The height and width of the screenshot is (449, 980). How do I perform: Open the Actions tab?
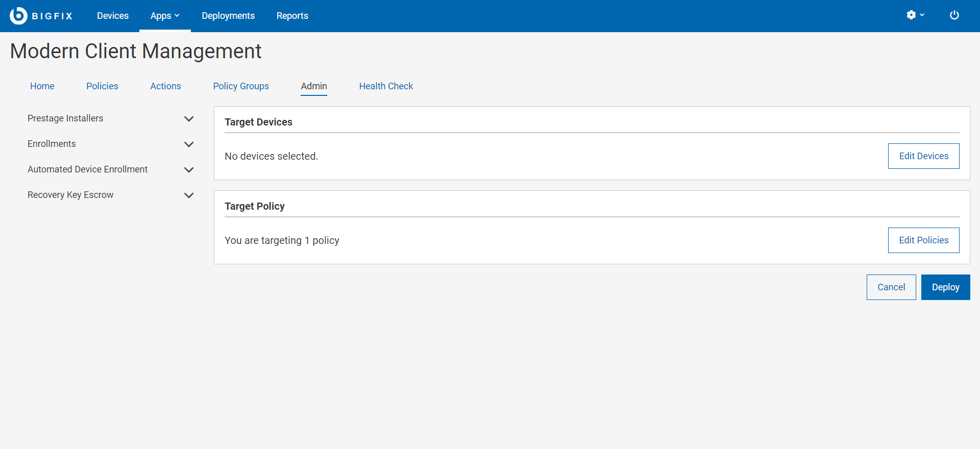(165, 86)
